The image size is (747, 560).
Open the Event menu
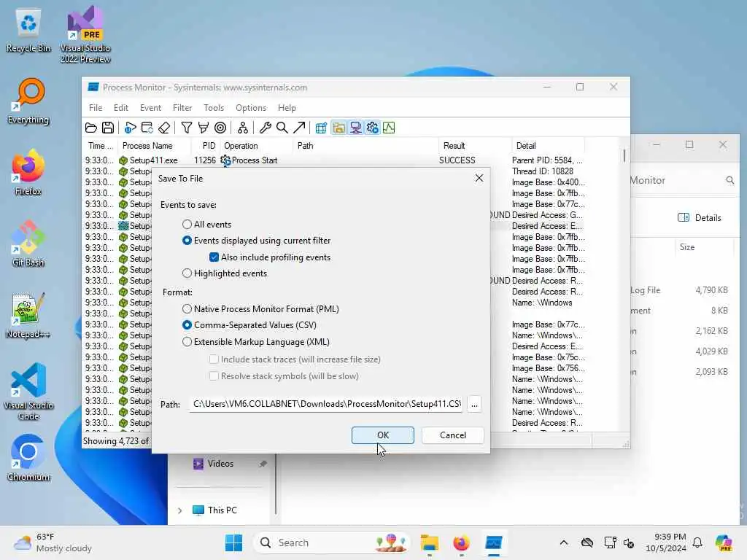coord(150,108)
